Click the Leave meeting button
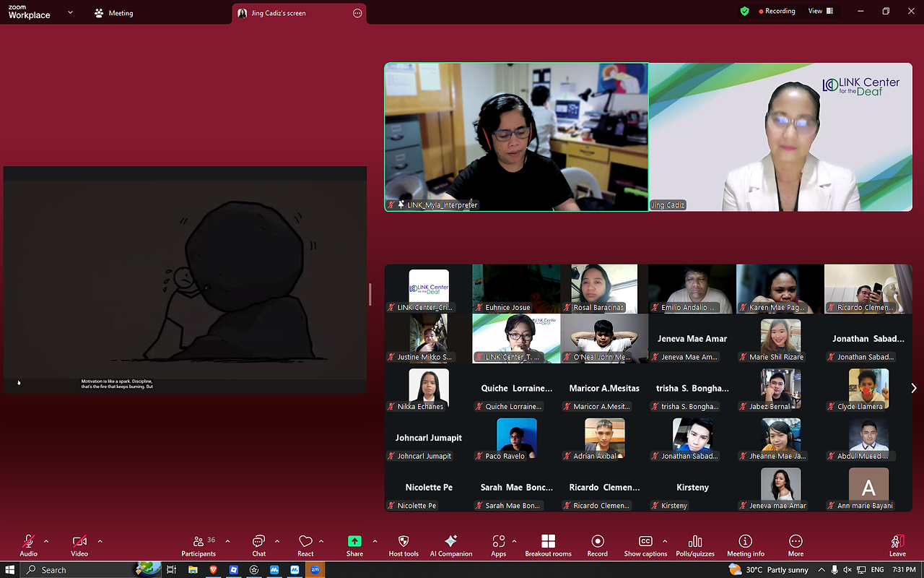The image size is (924, 578). (897, 545)
